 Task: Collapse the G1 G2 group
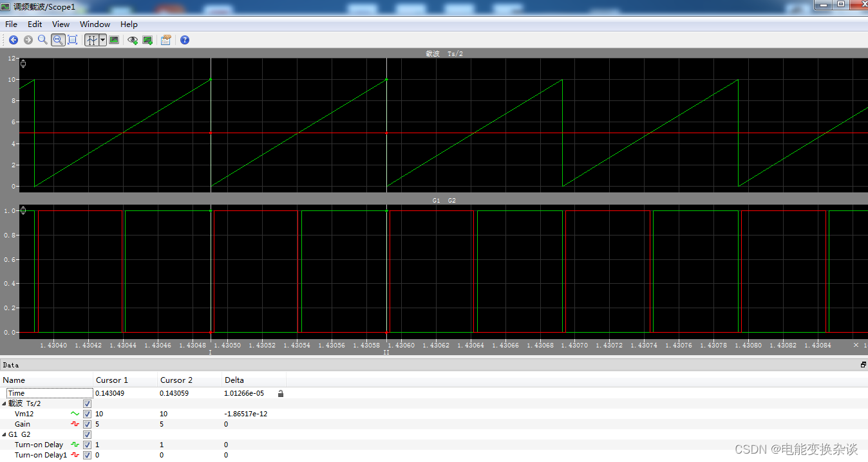(5, 434)
